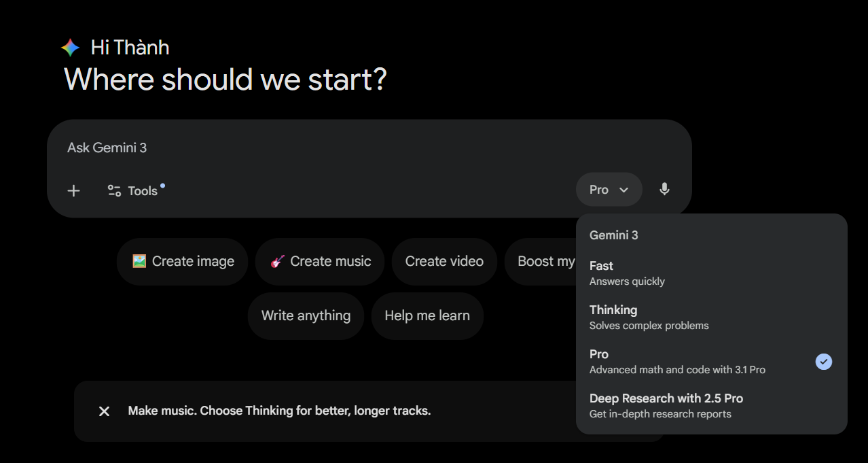The height and width of the screenshot is (463, 868).
Task: Click the chevron arrow next to Pro
Action: pyautogui.click(x=624, y=190)
